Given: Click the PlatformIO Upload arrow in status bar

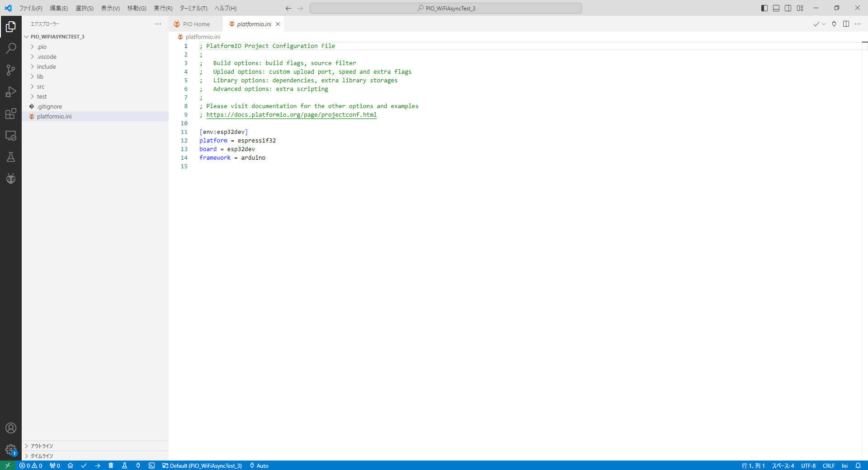Looking at the screenshot, I should pos(97,465).
